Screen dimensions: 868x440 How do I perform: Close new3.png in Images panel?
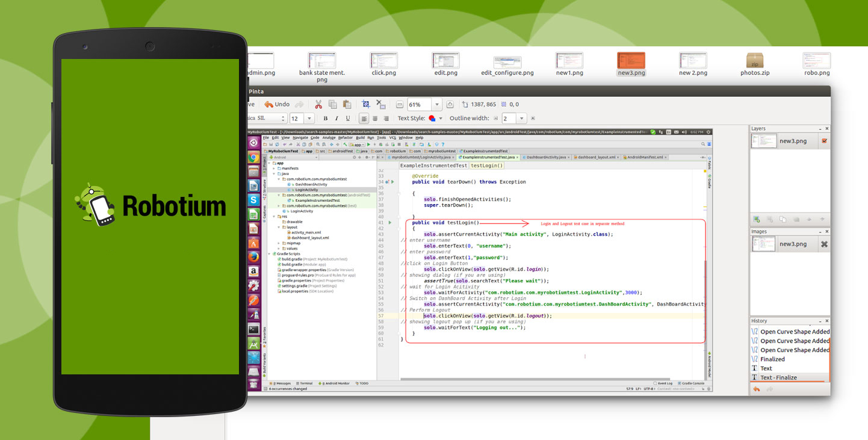pos(824,244)
